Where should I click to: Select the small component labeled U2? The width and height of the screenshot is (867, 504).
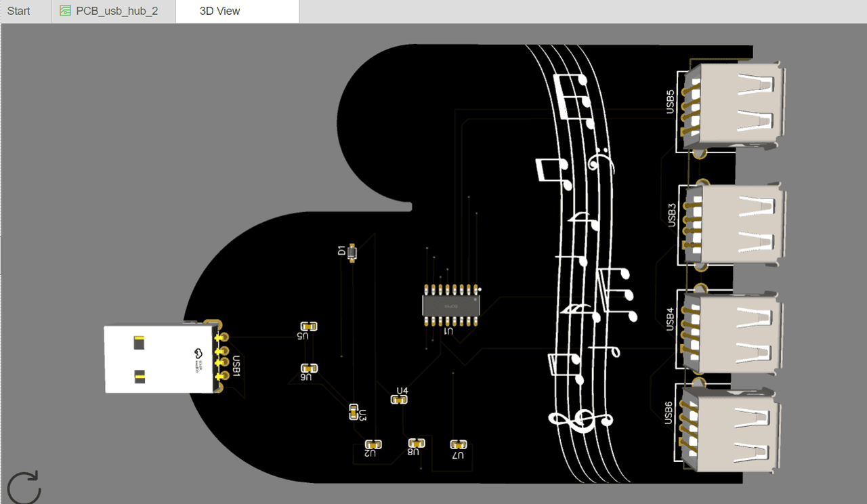click(x=373, y=444)
